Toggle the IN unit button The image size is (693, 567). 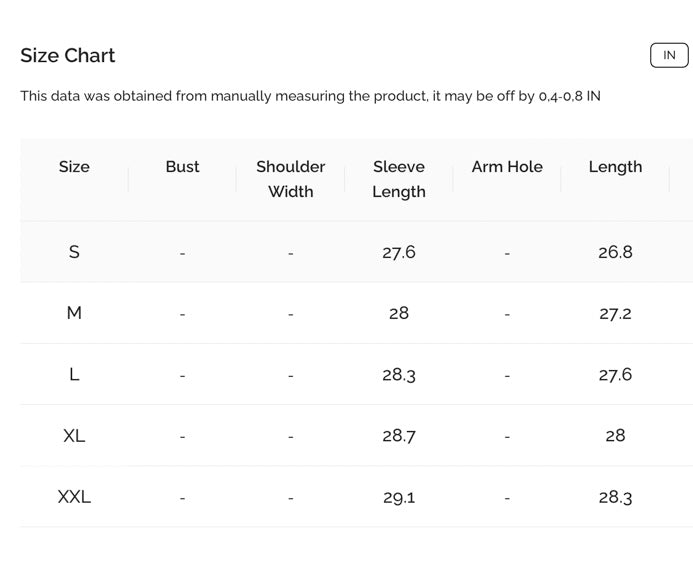click(x=669, y=55)
